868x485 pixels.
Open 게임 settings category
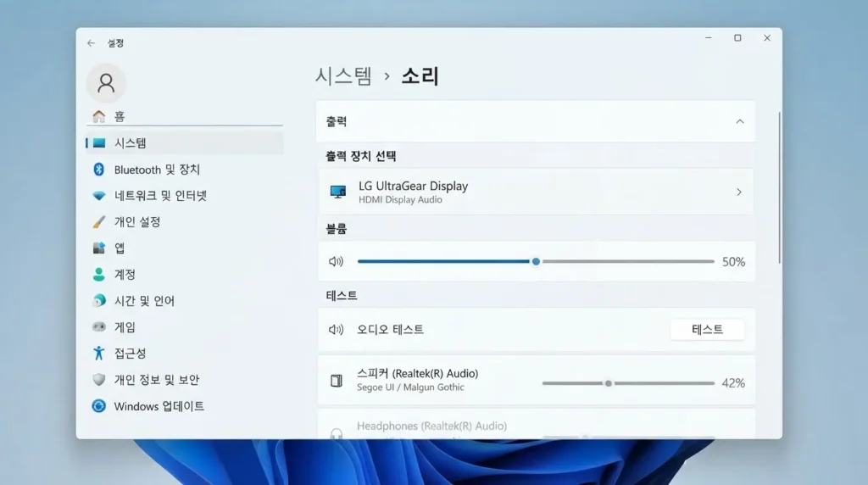(x=185, y=326)
